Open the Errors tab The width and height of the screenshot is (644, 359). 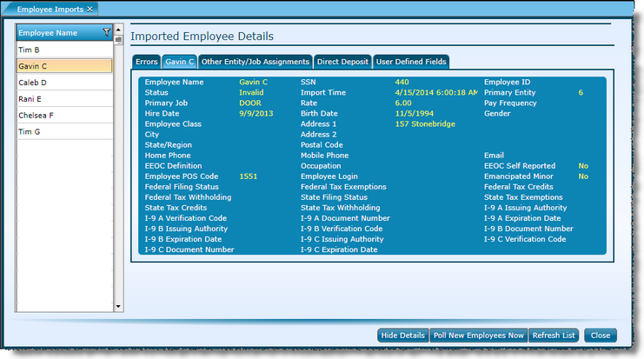pos(147,62)
